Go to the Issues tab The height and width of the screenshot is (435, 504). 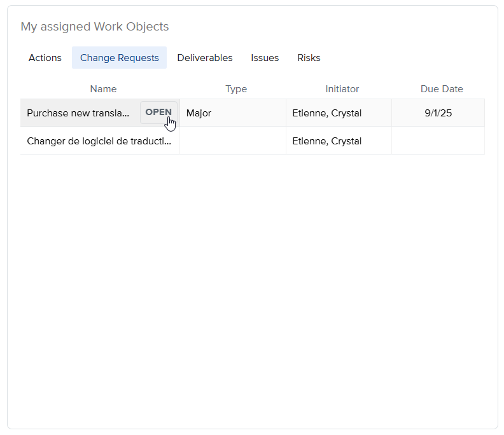265,58
